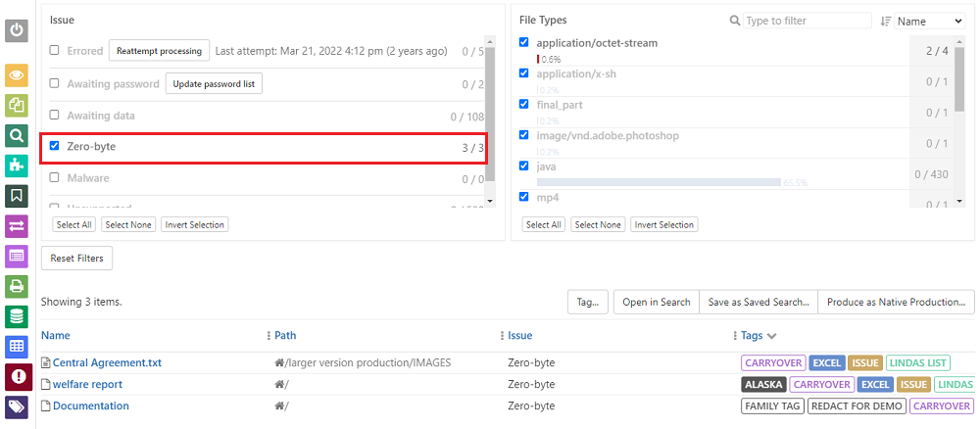The height and width of the screenshot is (429, 980).
Task: Sort by Path column header
Action: (285, 336)
